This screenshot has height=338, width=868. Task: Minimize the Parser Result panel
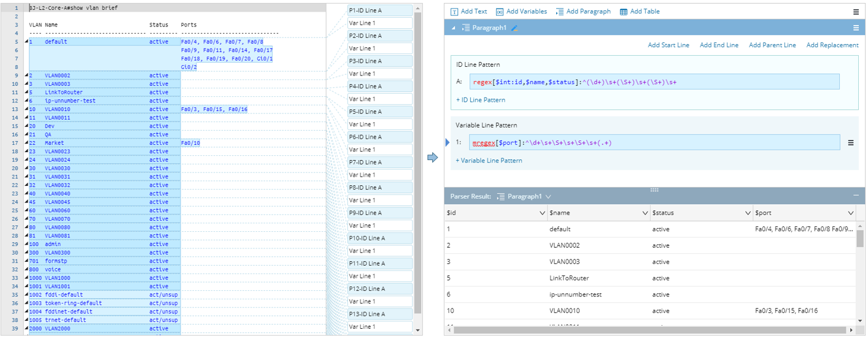(x=856, y=195)
